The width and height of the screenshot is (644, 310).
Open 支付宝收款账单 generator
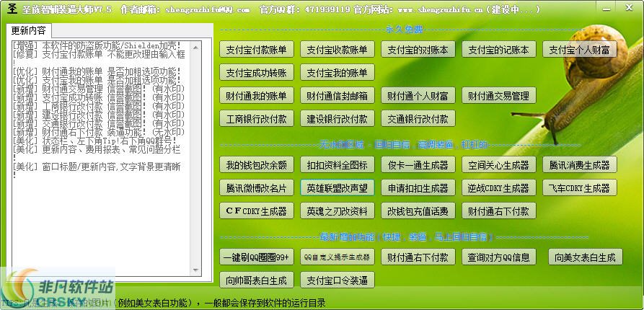point(338,50)
